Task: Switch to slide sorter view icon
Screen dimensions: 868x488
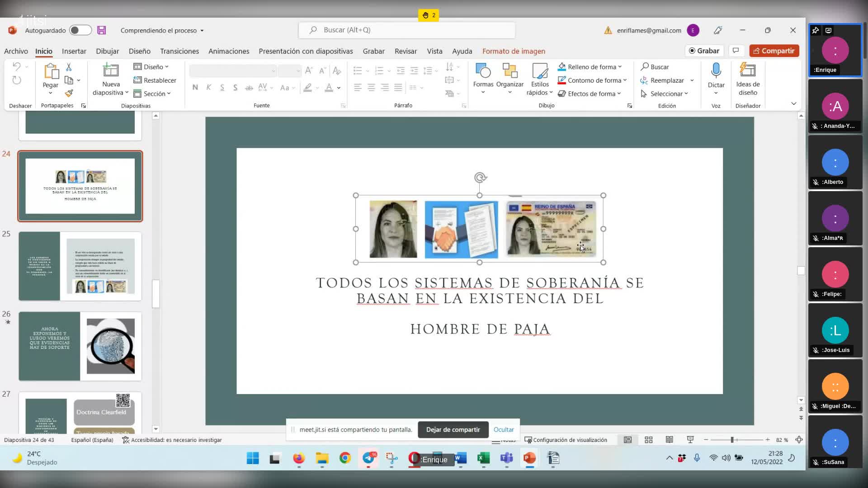Action: [648, 440]
